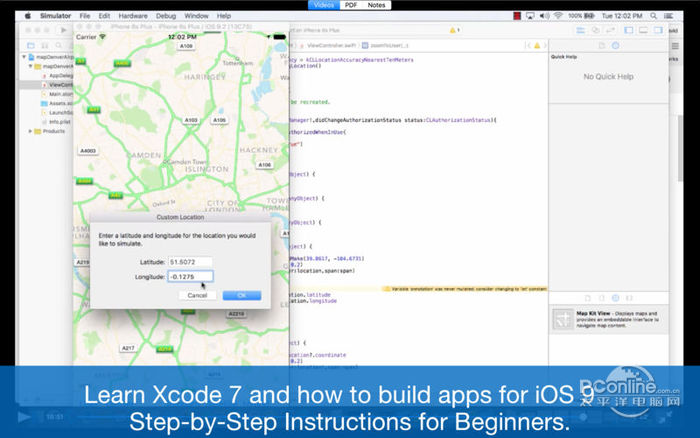Open the Edit menu

104,16
